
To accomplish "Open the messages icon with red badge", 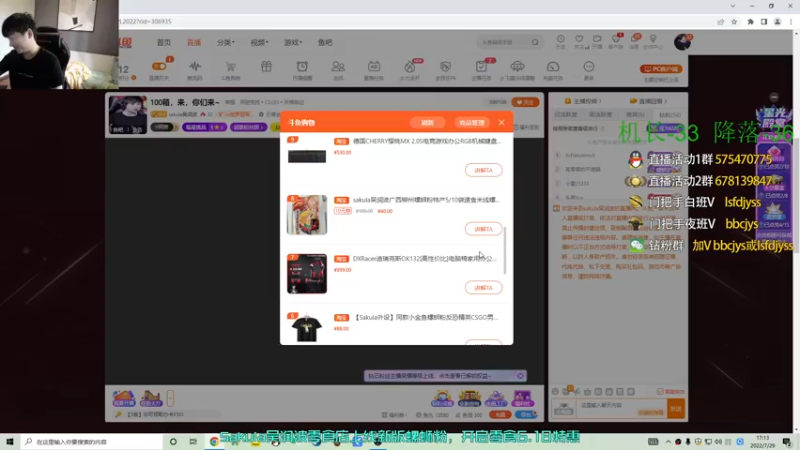I will coord(634,39).
